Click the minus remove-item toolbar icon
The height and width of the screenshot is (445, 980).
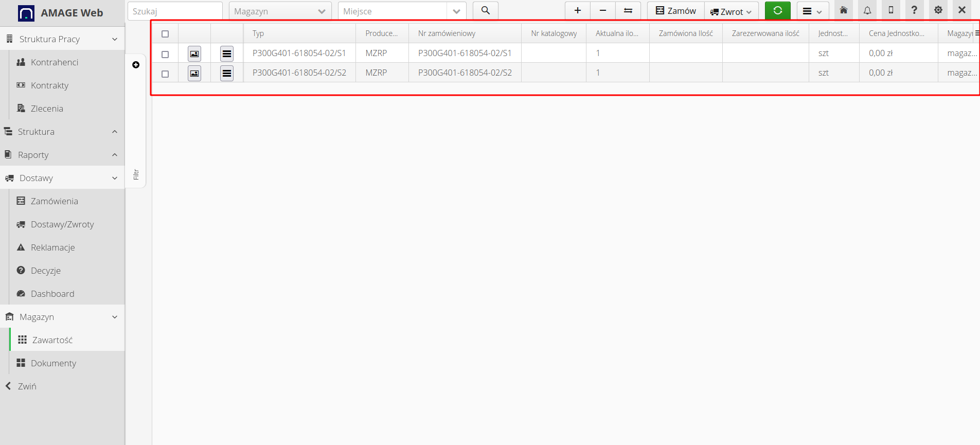coord(603,11)
